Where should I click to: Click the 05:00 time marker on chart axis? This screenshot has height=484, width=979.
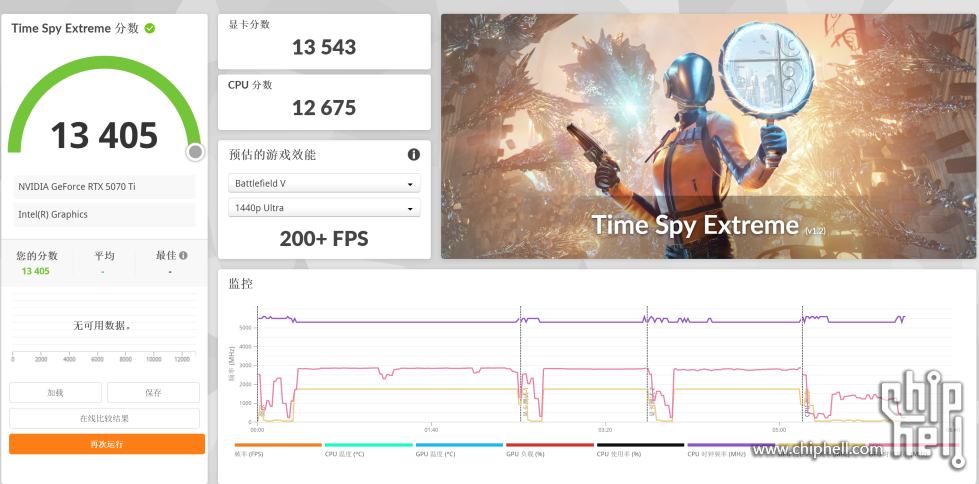click(779, 430)
